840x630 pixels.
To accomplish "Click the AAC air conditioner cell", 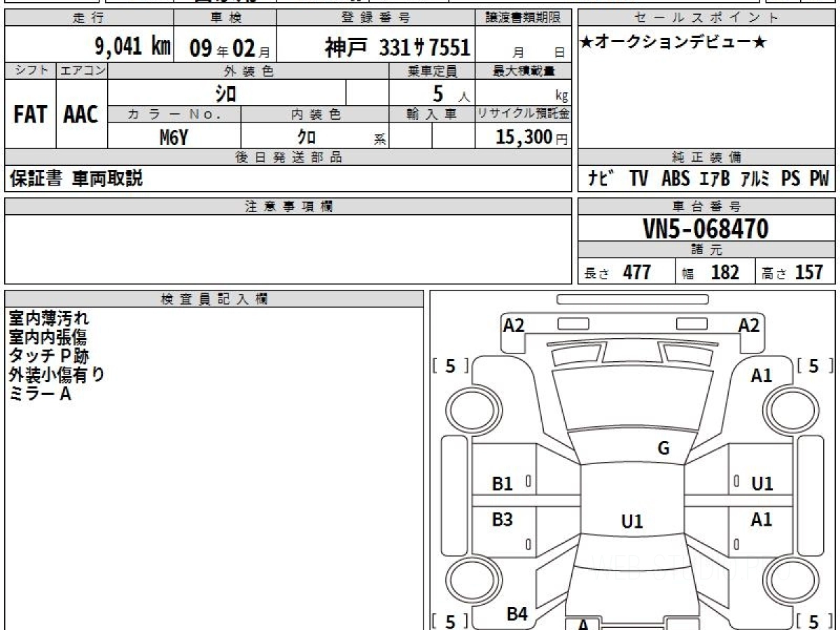I will tap(81, 115).
